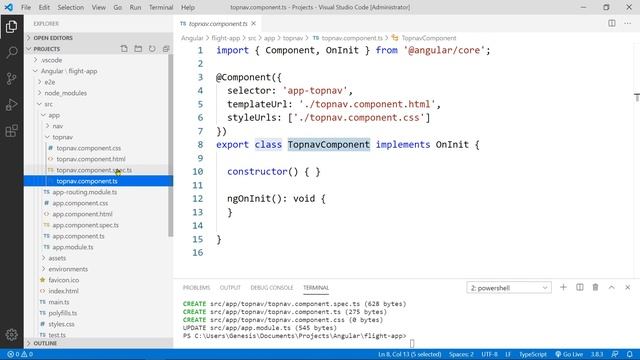Image resolution: width=640 pixels, height=360 pixels.
Task: Open the Run and Debug view
Action: (11, 104)
